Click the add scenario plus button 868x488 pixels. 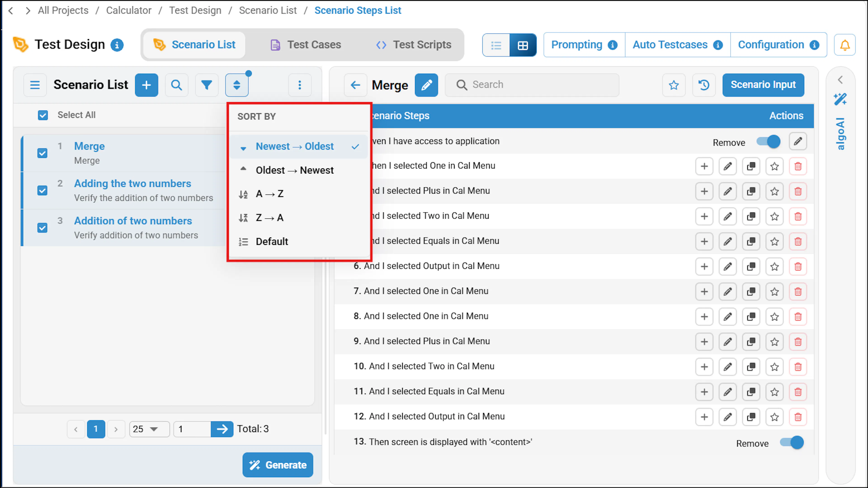(x=146, y=85)
